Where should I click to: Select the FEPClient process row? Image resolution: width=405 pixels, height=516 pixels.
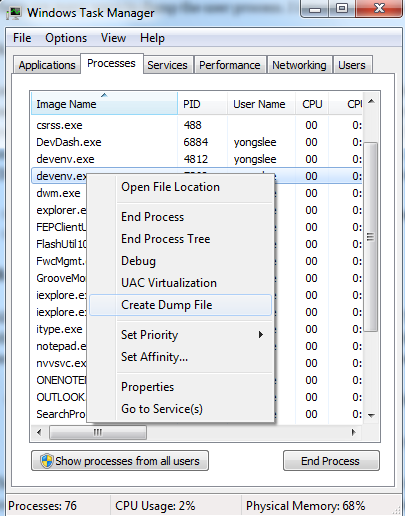click(59, 227)
